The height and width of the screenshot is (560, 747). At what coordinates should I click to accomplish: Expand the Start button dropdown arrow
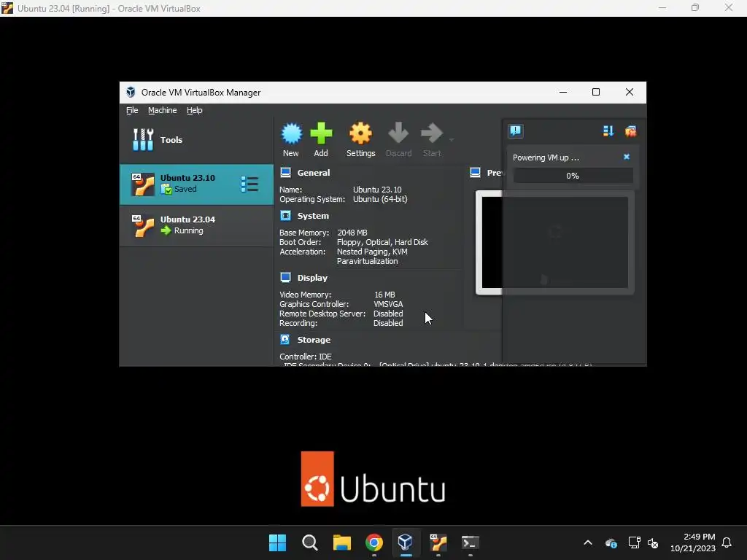[x=452, y=140]
